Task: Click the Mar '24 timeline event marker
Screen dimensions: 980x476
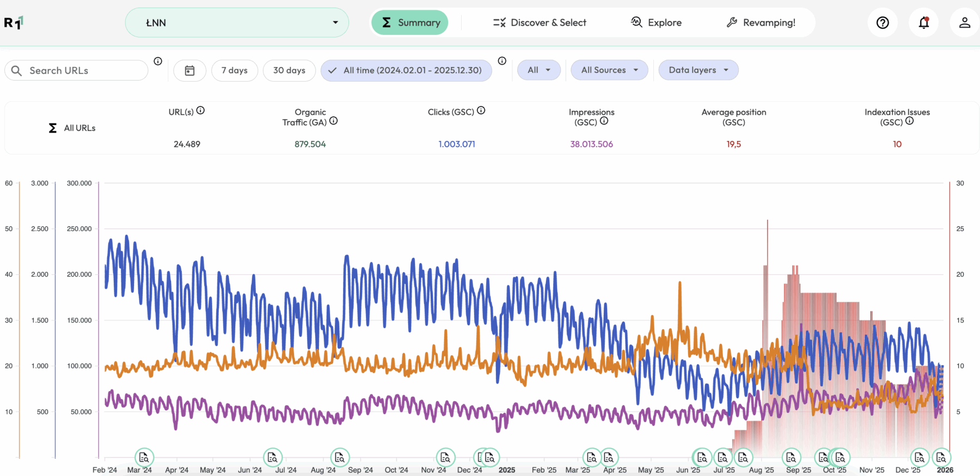Action: click(x=144, y=458)
